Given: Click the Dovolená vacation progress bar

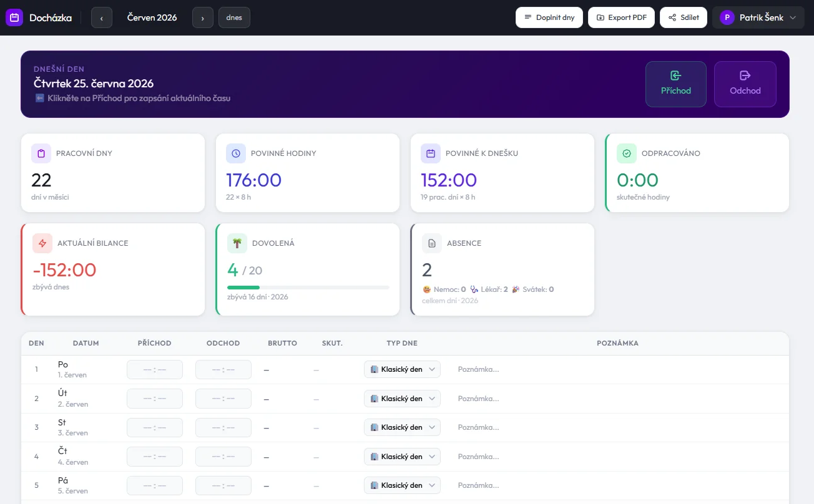Looking at the screenshot, I should [308, 288].
